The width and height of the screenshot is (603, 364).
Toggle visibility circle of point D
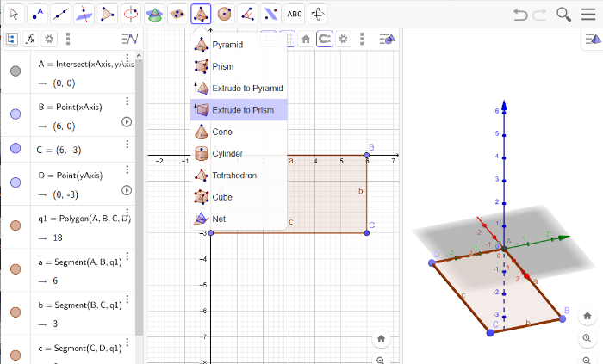[16, 182]
